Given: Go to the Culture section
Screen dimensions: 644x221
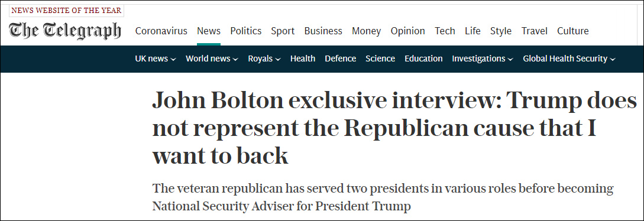Looking at the screenshot, I should click(573, 31).
